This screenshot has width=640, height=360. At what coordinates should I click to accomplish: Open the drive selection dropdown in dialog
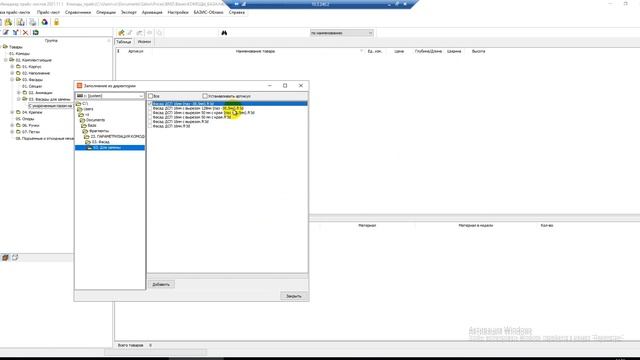[x=141, y=96]
